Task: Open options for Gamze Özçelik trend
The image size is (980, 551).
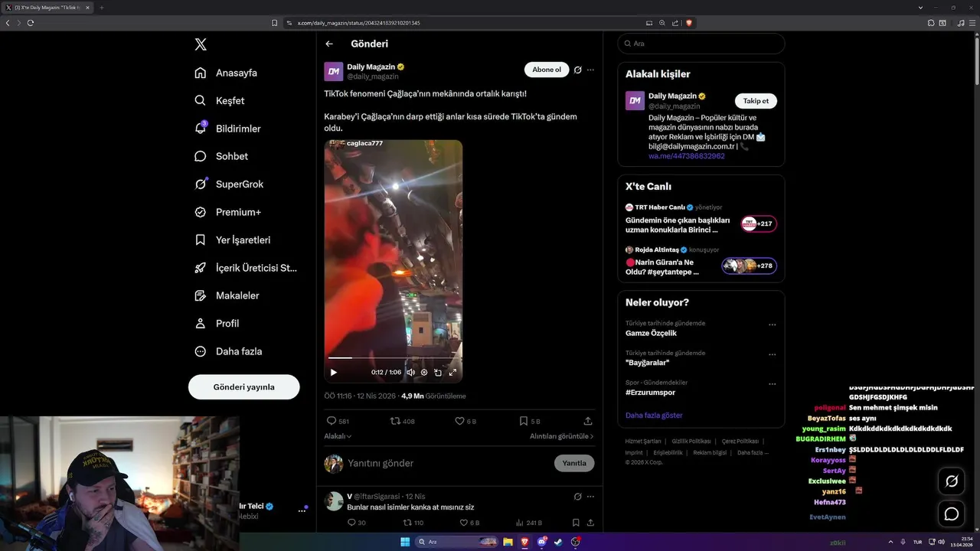Action: (x=773, y=324)
